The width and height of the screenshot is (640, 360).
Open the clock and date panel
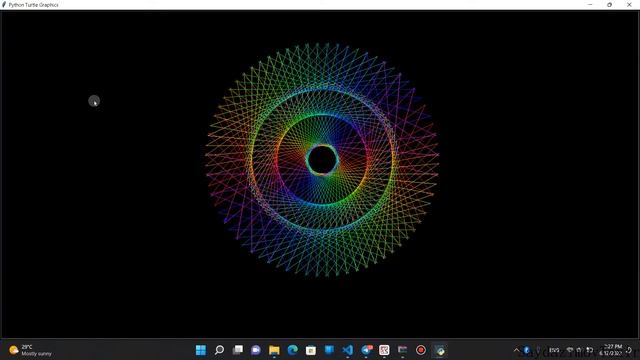pyautogui.click(x=611, y=350)
